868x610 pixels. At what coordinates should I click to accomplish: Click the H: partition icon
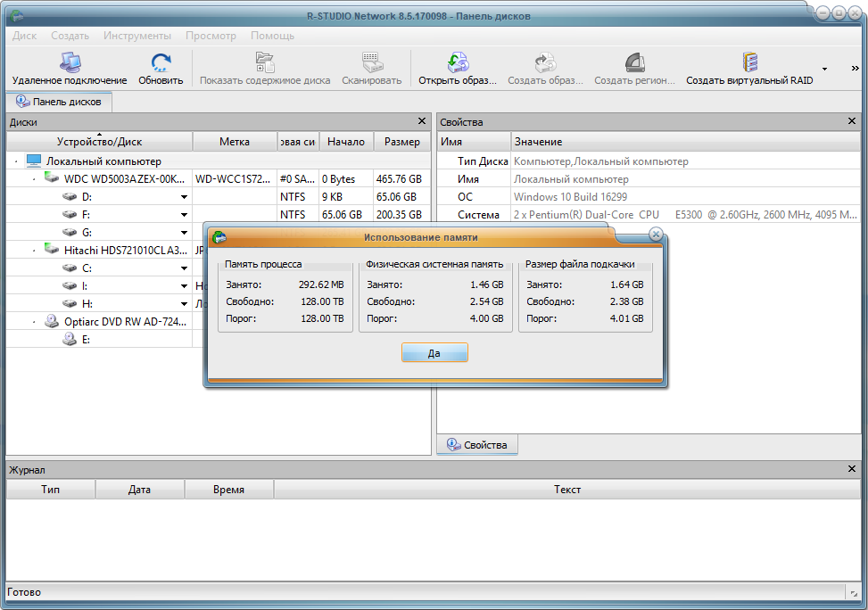pos(70,303)
